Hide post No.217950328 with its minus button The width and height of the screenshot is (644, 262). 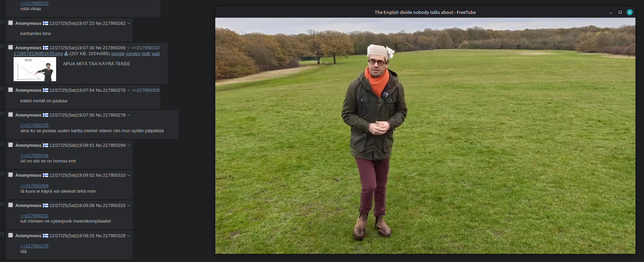pos(2,234)
